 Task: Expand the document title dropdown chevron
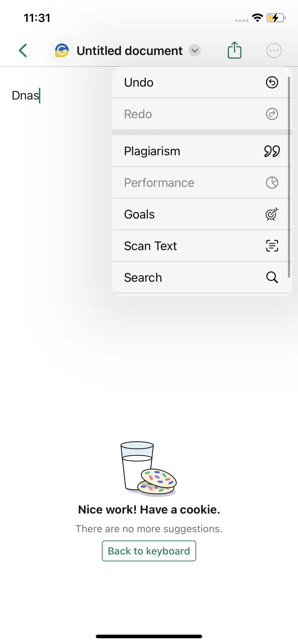195,50
